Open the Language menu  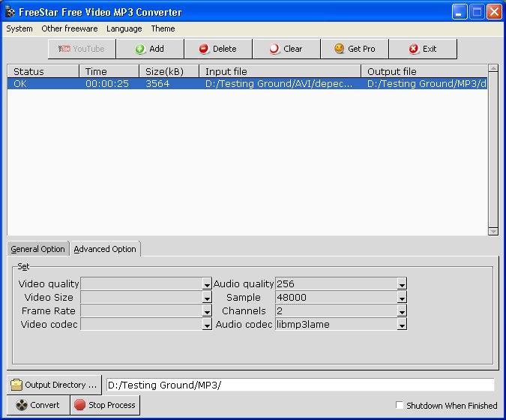pyautogui.click(x=124, y=28)
